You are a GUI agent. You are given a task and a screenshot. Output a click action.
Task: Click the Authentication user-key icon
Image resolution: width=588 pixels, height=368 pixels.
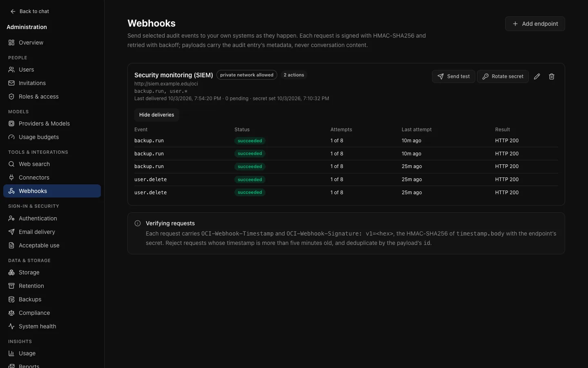click(11, 218)
